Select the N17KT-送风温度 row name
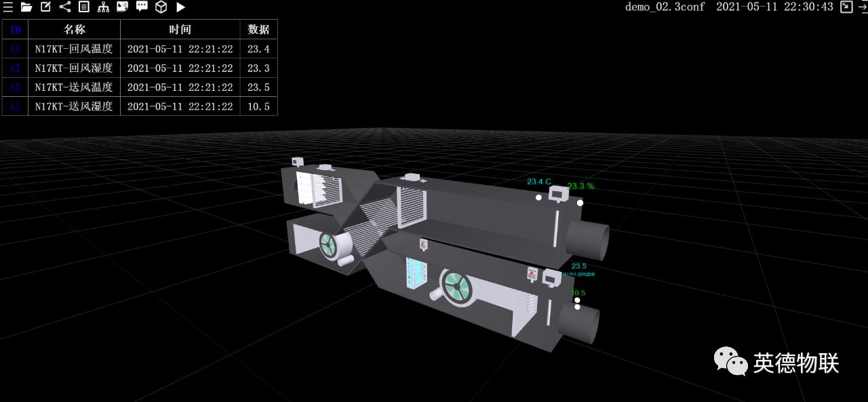Image resolution: width=868 pixels, height=402 pixels. (x=74, y=87)
